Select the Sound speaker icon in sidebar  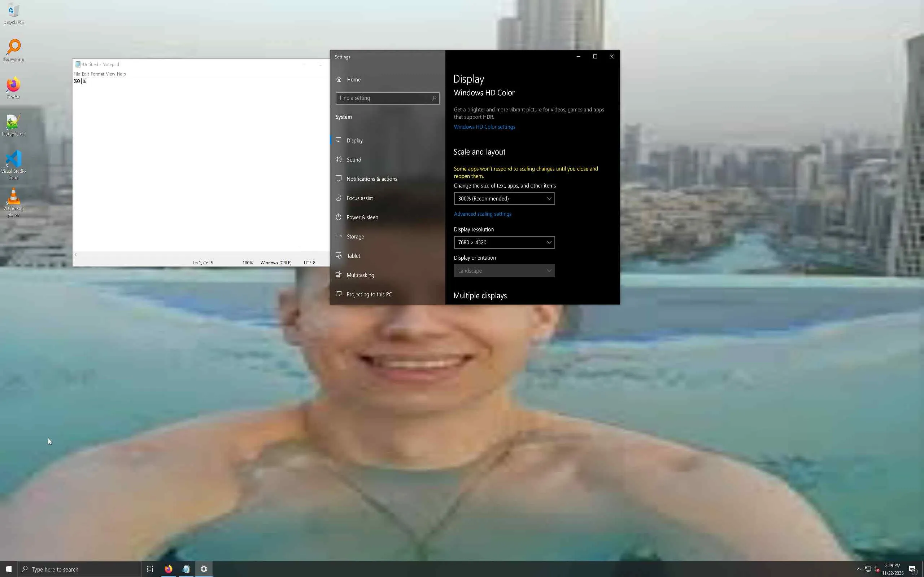(339, 159)
